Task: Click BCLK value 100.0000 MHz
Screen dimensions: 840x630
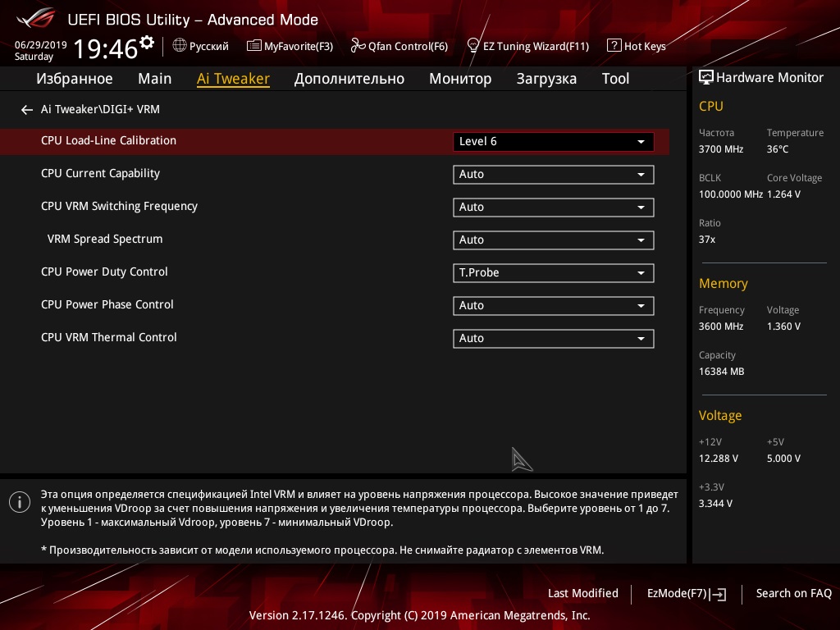Action: (731, 194)
